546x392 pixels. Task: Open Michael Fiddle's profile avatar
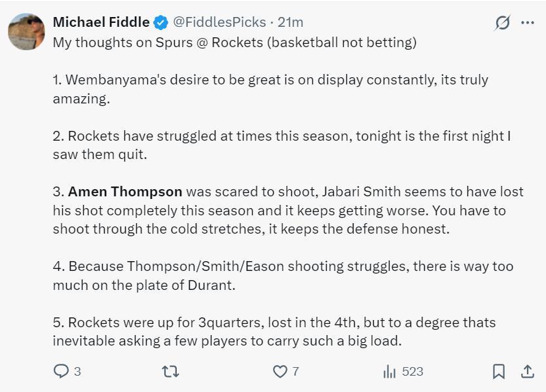(x=26, y=31)
